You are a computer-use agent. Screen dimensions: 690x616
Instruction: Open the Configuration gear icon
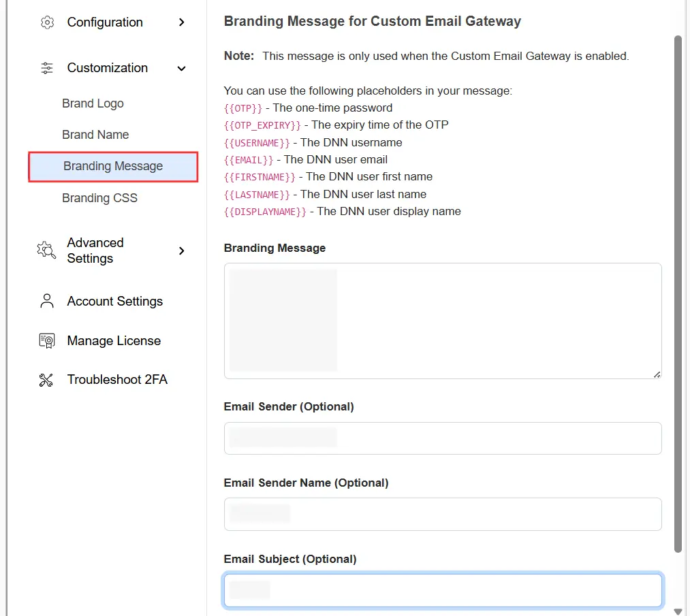[x=46, y=22]
